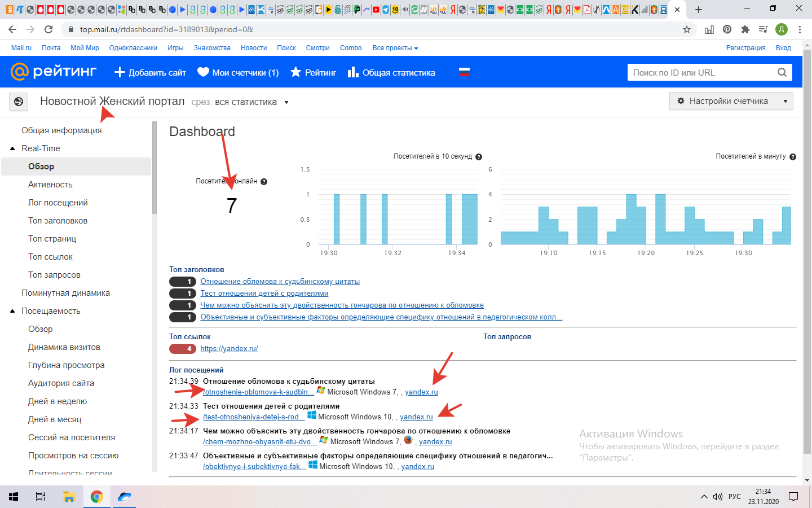Open the /test-otnosheniya-detej-s-rod... log link
The width and height of the screenshot is (812, 508).
[x=254, y=417]
